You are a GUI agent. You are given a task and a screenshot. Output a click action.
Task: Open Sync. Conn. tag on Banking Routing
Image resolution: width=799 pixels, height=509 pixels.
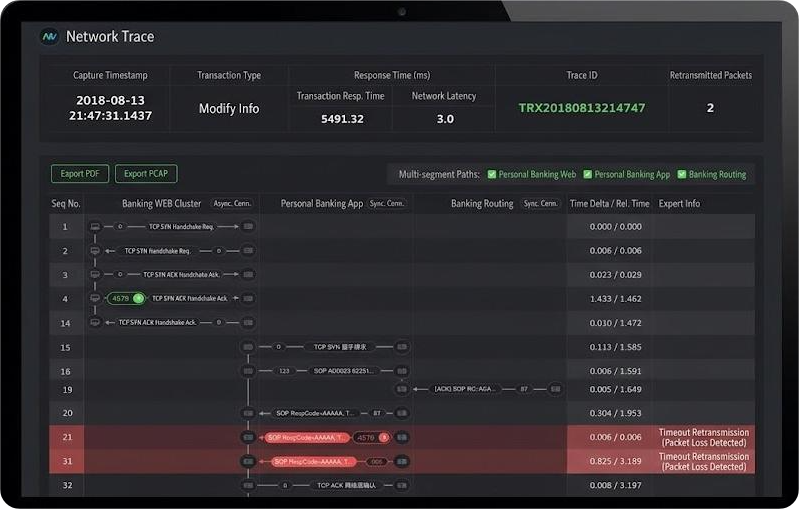[541, 203]
